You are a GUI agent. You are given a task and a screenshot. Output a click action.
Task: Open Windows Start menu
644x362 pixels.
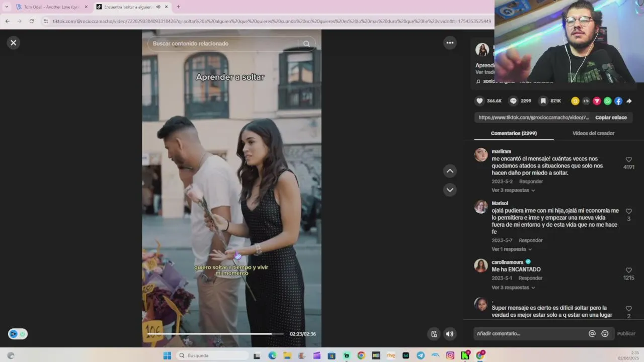(167, 355)
